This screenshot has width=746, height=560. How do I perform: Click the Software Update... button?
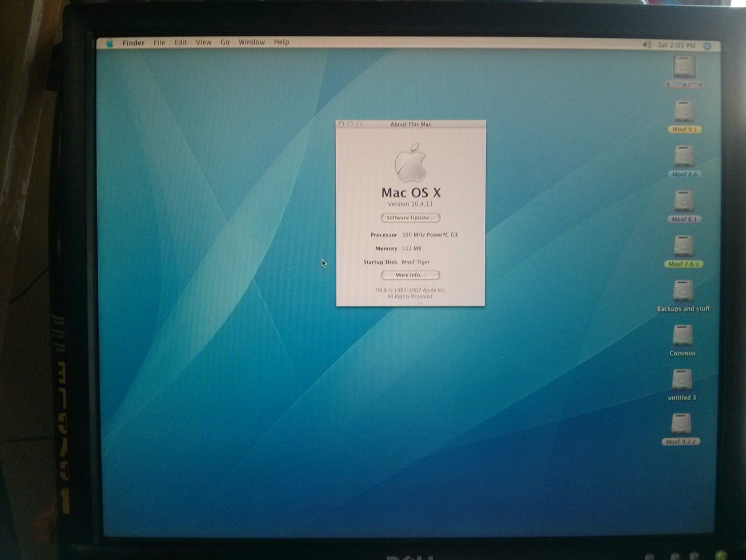[x=410, y=218]
